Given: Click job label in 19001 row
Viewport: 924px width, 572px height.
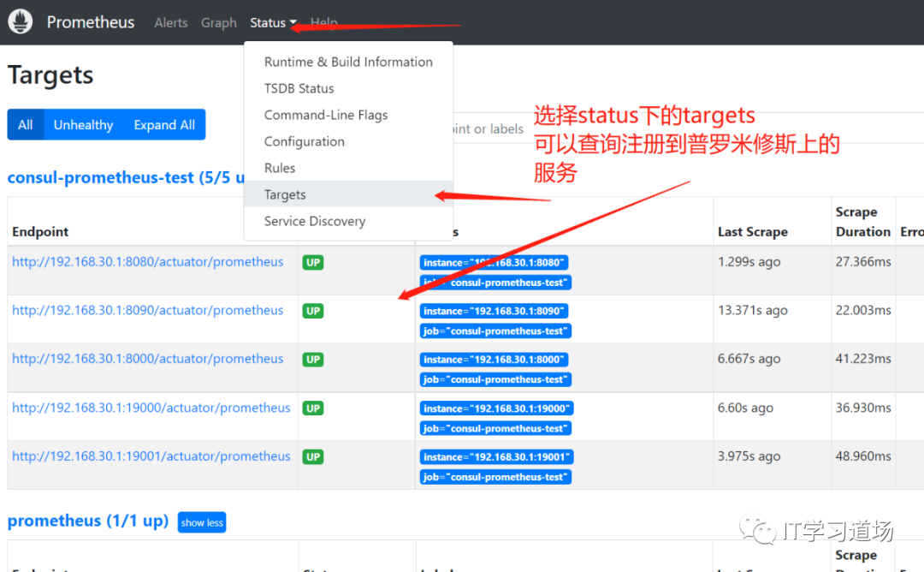Looking at the screenshot, I should (x=495, y=476).
